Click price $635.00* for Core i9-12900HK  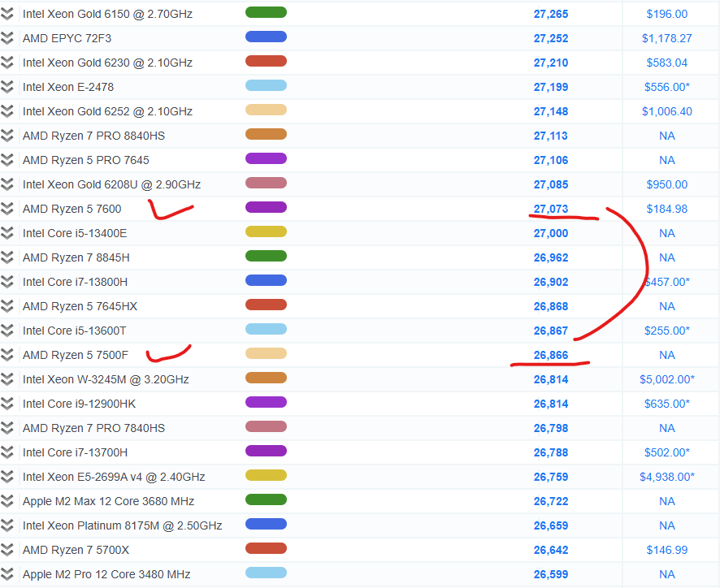coord(666,404)
